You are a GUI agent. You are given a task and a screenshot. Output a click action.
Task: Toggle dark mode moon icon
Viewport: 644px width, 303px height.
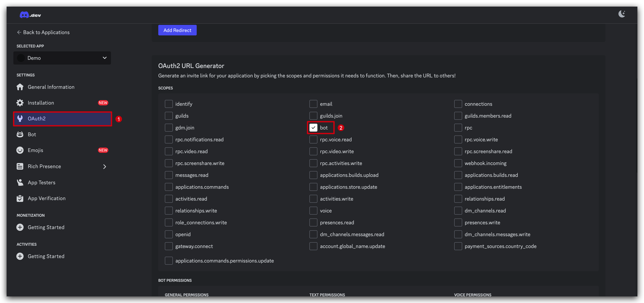(622, 14)
